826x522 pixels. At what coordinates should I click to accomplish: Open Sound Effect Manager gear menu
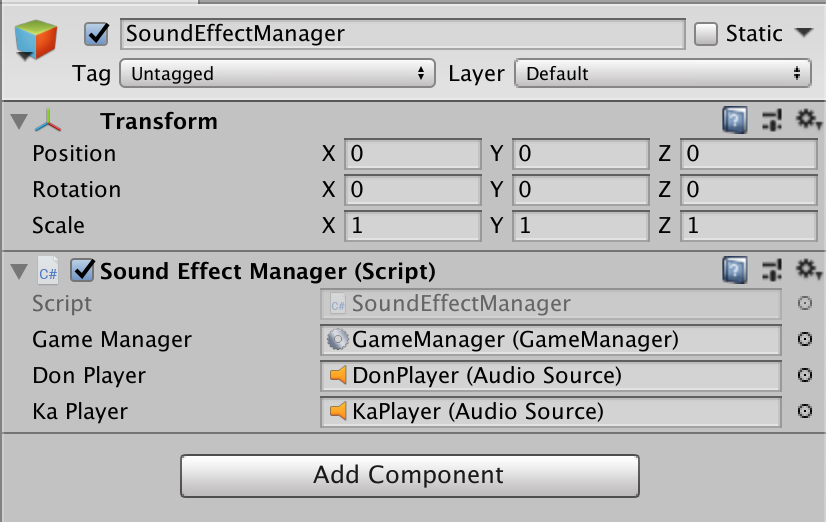click(x=808, y=270)
